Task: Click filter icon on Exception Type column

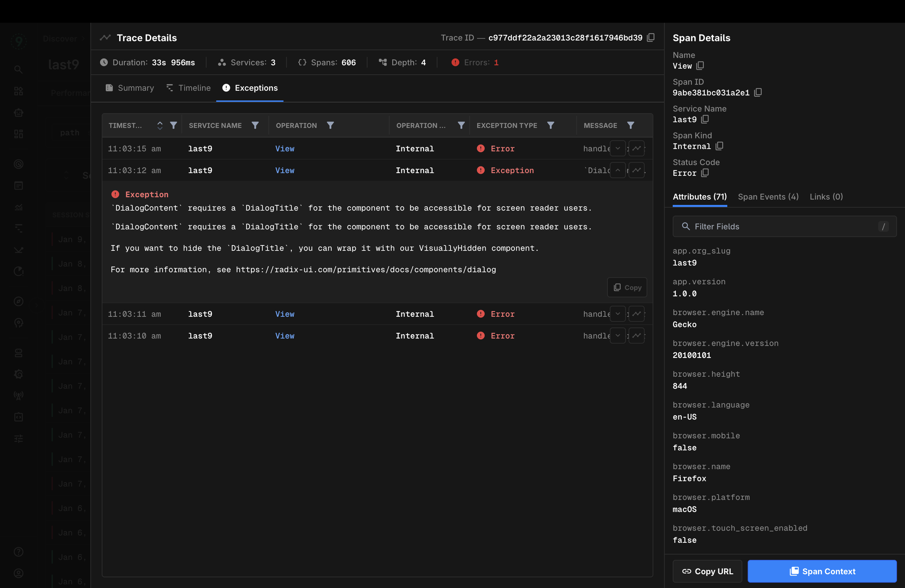Action: [x=550, y=125]
